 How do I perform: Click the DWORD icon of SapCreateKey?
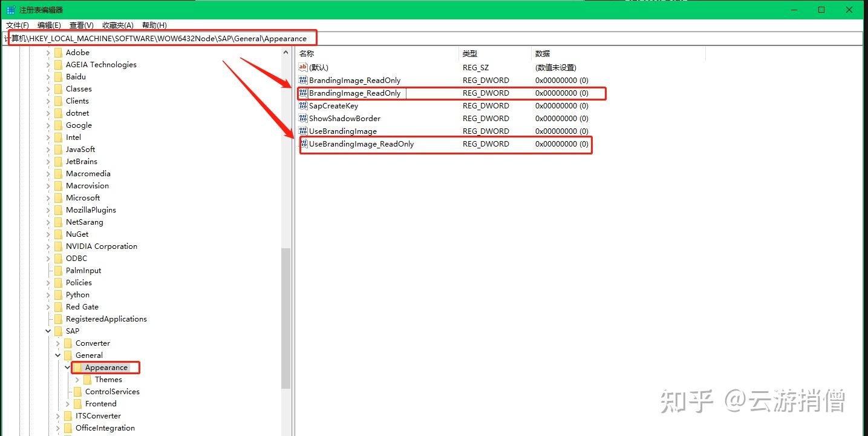(303, 105)
